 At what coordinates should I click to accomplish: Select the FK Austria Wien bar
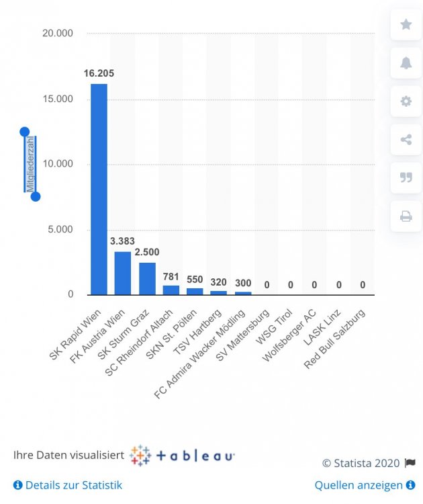123,274
